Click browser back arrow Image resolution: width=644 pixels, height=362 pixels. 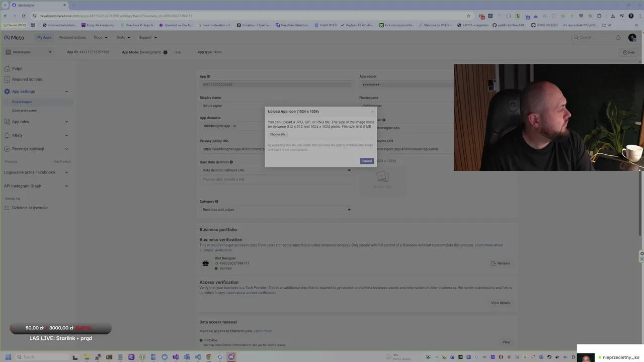pos(6,16)
